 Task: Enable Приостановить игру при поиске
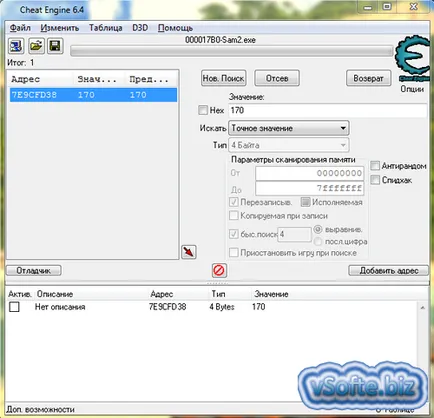click(x=234, y=253)
